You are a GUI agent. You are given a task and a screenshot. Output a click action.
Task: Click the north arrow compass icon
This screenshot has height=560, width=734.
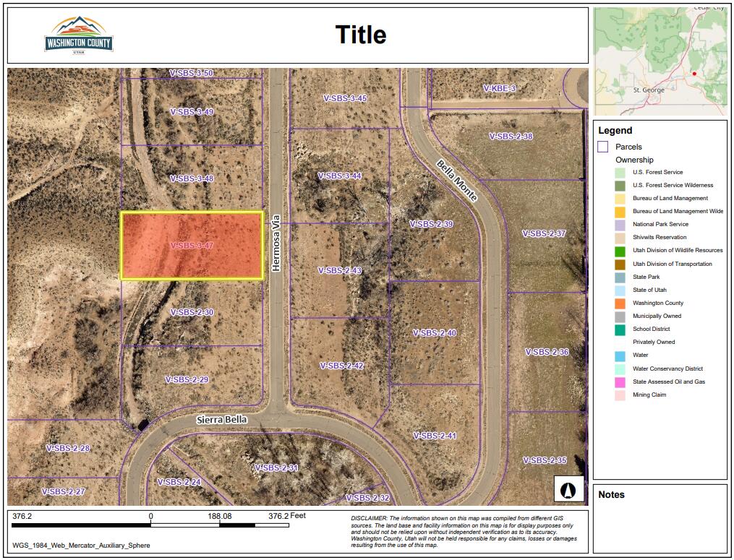click(x=568, y=490)
